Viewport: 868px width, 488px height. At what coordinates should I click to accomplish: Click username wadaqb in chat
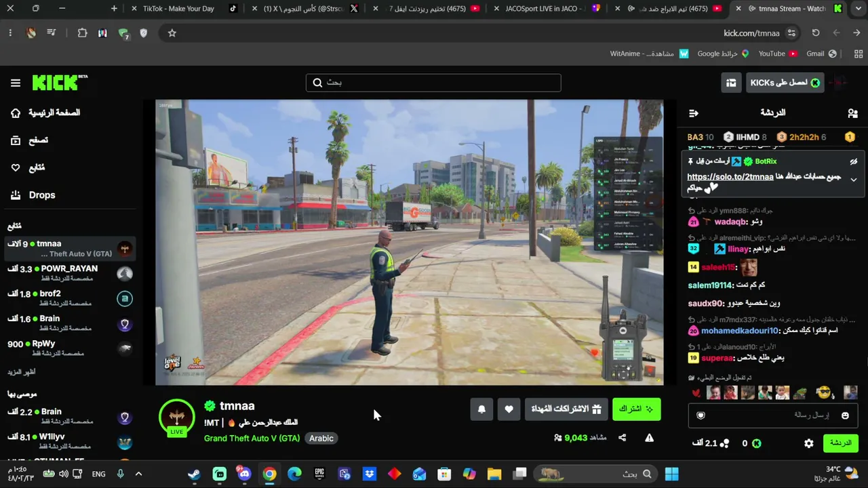pos(729,222)
